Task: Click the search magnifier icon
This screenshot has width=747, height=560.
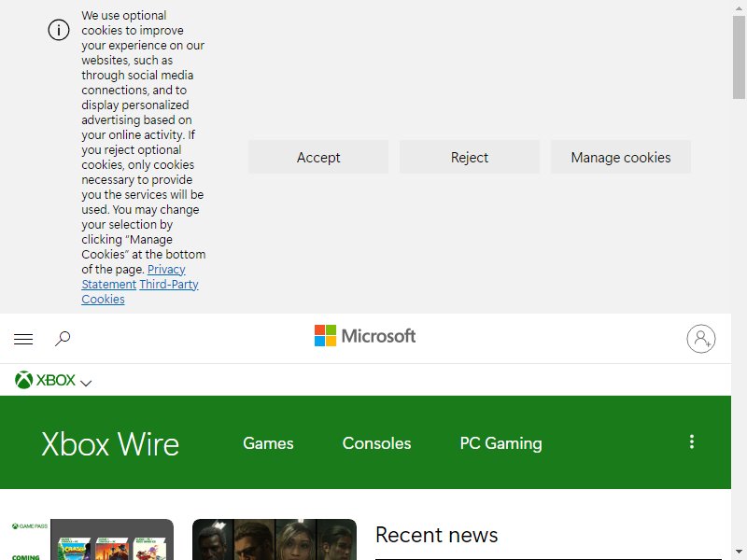Action: pyautogui.click(x=63, y=339)
